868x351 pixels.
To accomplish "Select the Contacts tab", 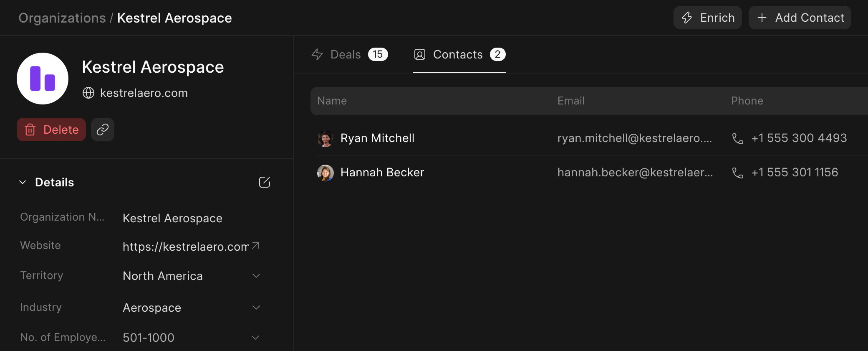I will click(x=459, y=54).
